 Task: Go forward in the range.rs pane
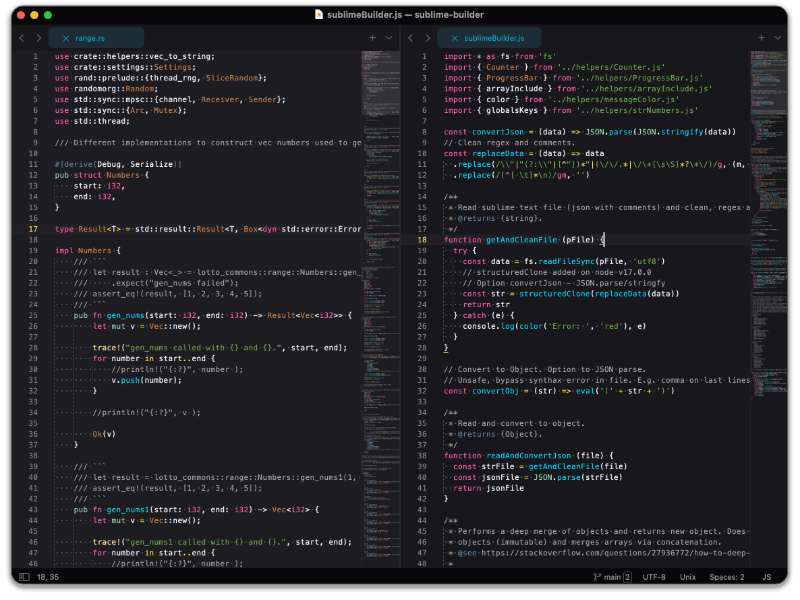tap(39, 38)
